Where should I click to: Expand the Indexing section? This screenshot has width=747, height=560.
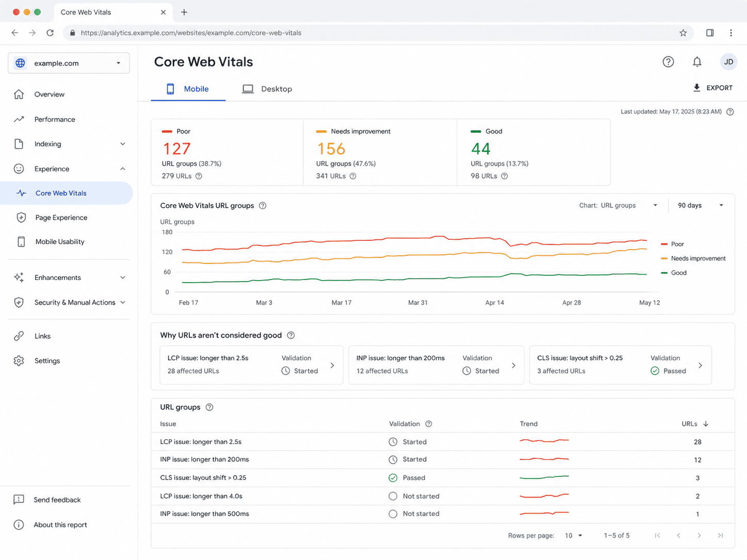(x=123, y=144)
